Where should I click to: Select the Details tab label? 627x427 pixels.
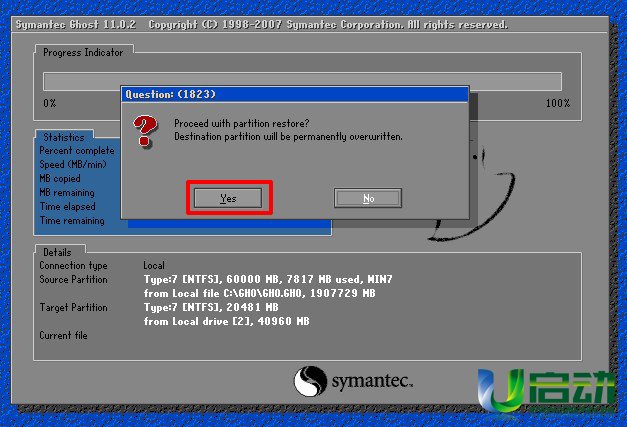(57, 252)
